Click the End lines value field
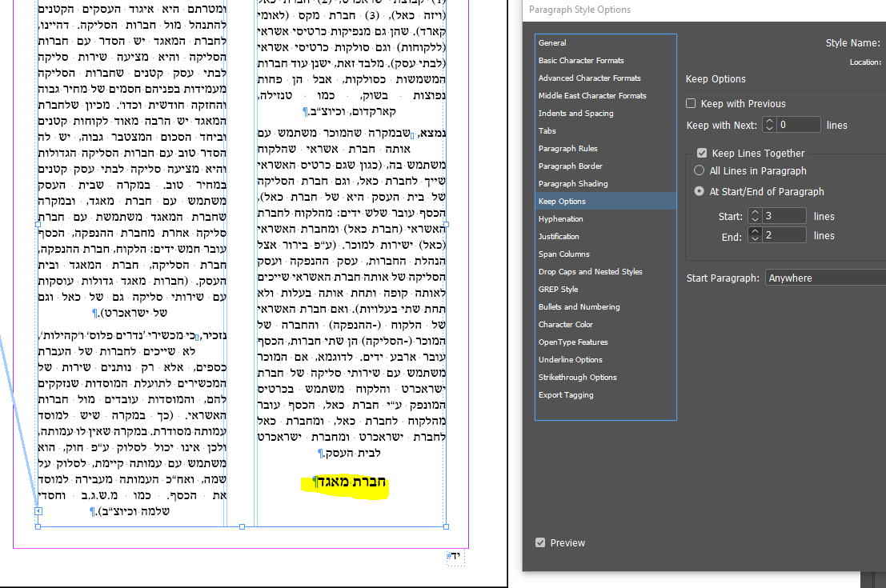The height and width of the screenshot is (588, 886). point(784,235)
